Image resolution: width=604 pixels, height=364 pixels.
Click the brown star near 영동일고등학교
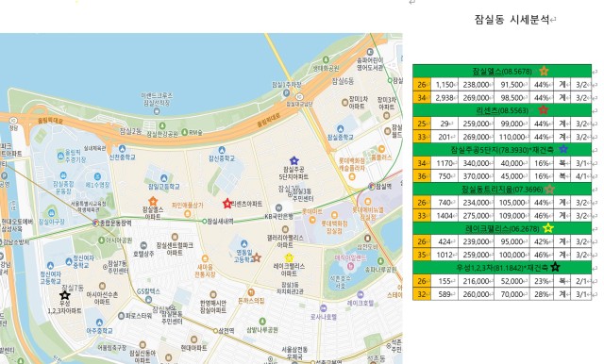pyautogui.click(x=257, y=257)
